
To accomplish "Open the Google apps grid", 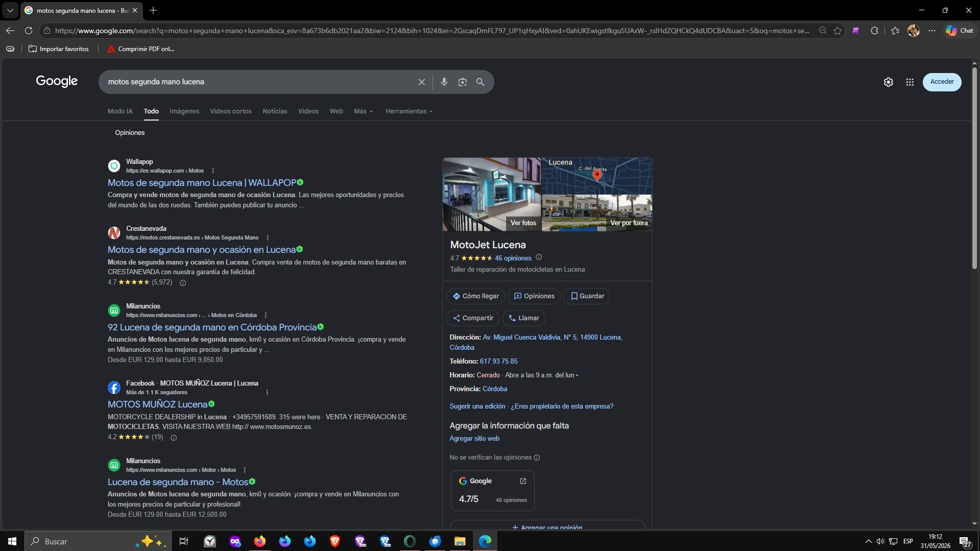I will 910,82.
